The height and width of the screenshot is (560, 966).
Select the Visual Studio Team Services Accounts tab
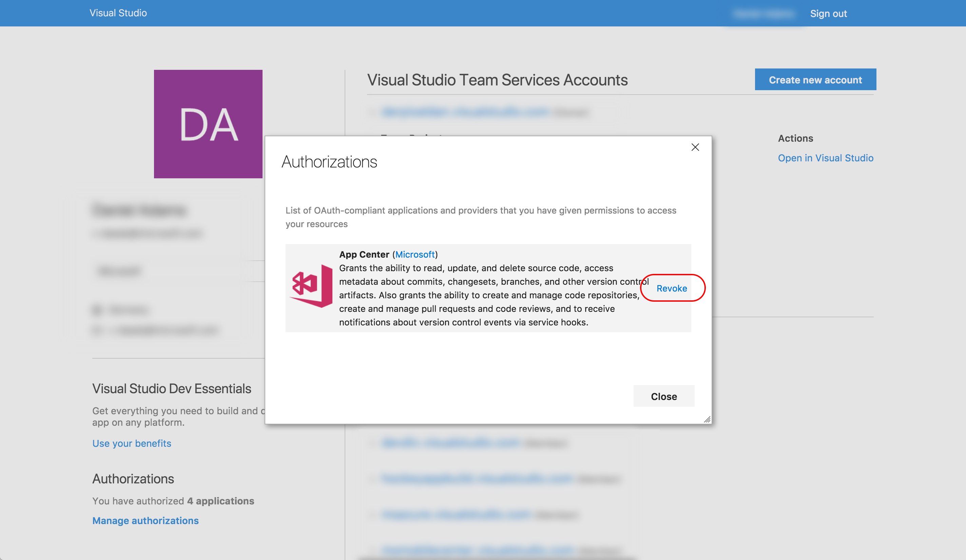coord(498,79)
